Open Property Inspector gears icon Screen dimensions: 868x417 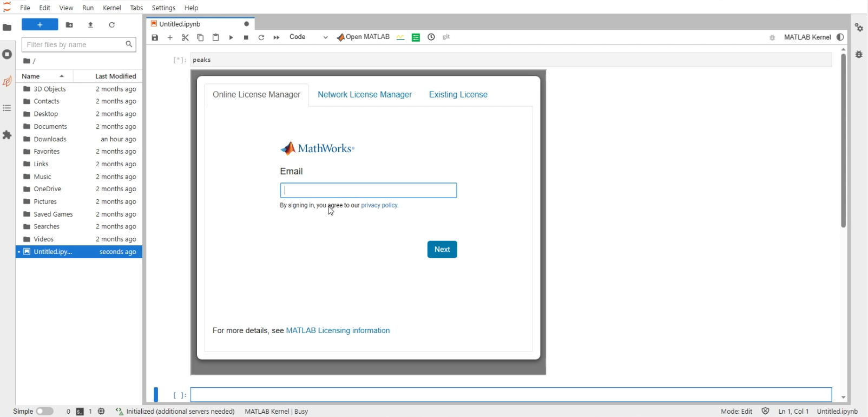pos(859,28)
